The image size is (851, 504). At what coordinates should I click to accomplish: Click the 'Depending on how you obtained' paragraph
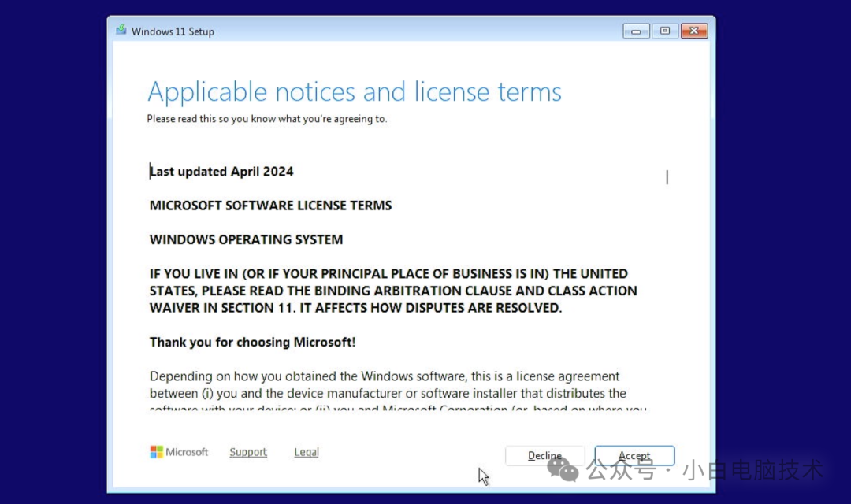(398, 392)
